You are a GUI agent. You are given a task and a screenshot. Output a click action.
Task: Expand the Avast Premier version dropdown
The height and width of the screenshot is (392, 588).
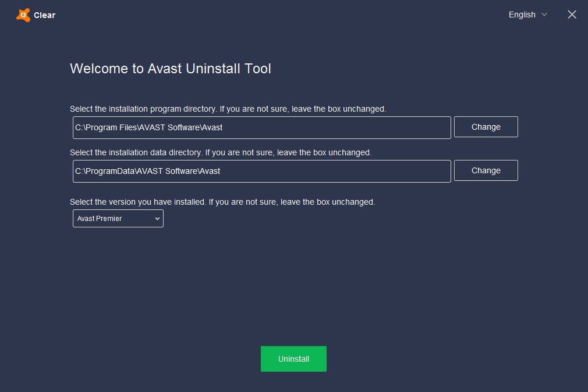coord(118,219)
